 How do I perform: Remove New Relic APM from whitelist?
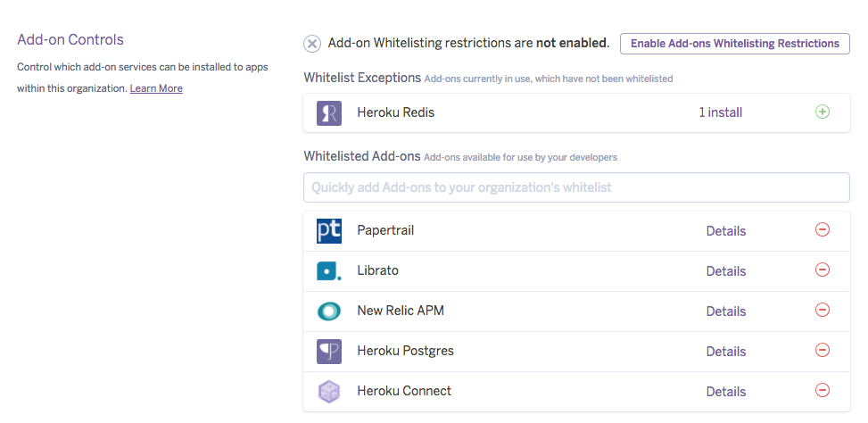click(823, 310)
